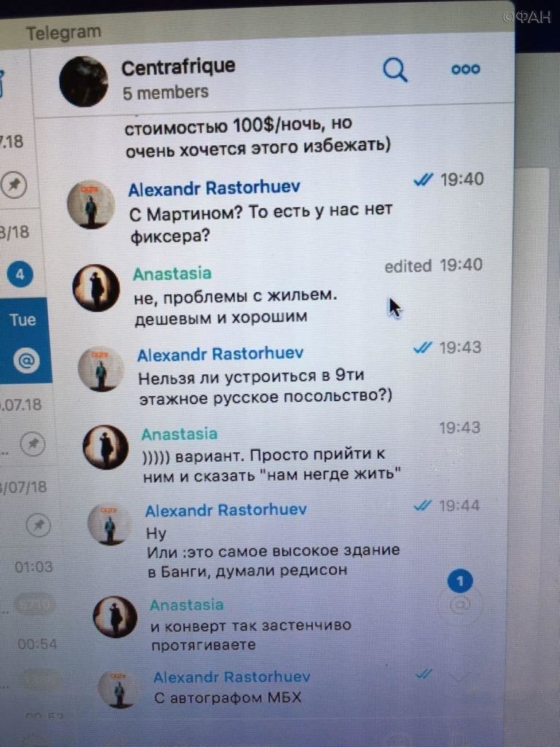Screen dimensions: 560x747
Task: Click the Centrafrique group title
Action: pyautogui.click(x=178, y=66)
